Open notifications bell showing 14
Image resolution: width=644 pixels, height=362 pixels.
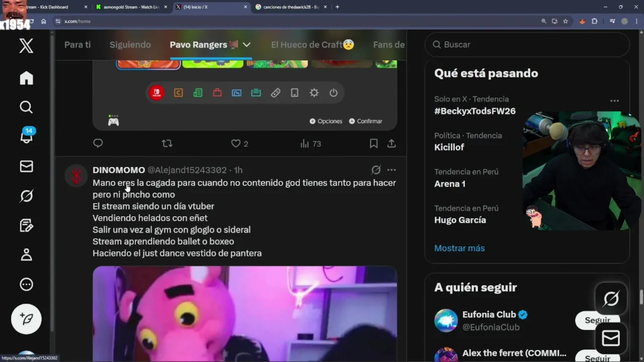(x=27, y=136)
